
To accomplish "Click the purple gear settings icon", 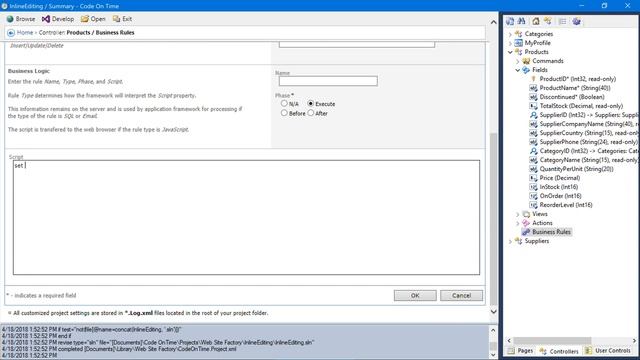I will tap(576, 21).
